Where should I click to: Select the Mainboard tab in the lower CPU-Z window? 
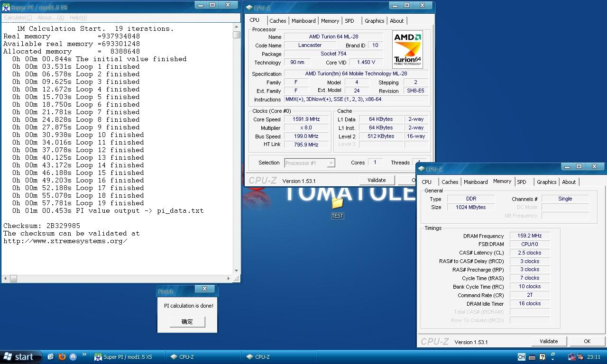pos(476,182)
